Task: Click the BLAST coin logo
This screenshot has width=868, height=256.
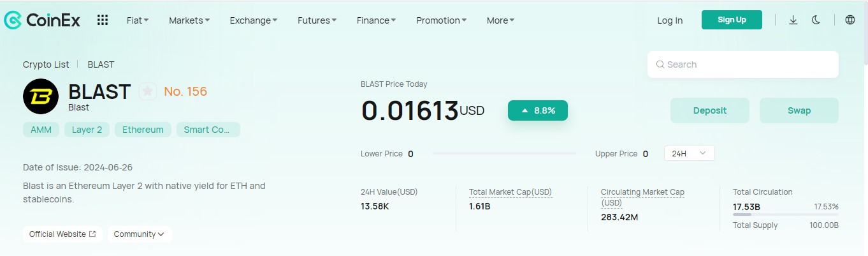Action: tap(41, 96)
